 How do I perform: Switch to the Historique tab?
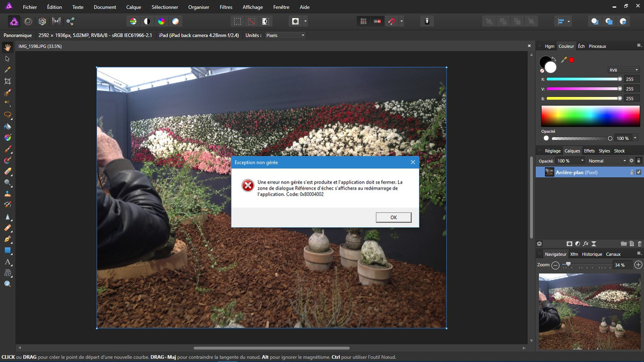pos(592,254)
